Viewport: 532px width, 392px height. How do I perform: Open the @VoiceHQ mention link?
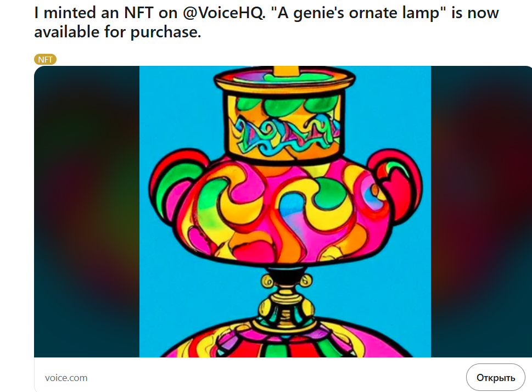click(x=223, y=13)
